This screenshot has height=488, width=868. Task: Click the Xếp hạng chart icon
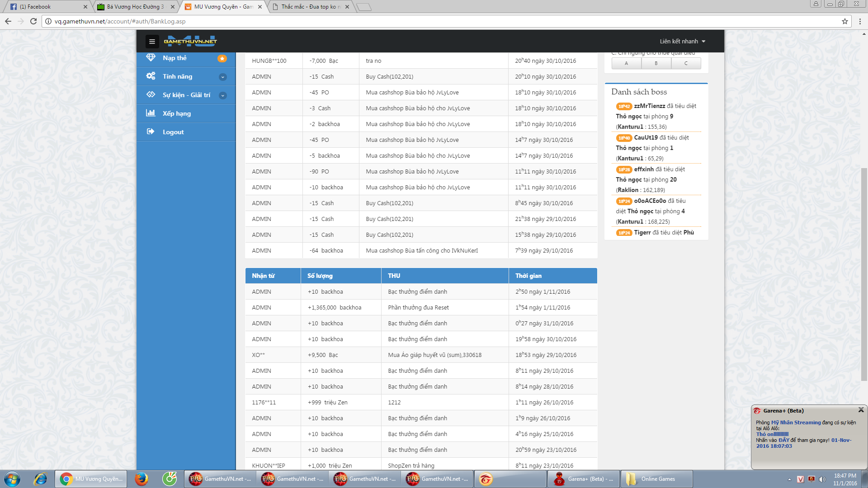tap(151, 113)
